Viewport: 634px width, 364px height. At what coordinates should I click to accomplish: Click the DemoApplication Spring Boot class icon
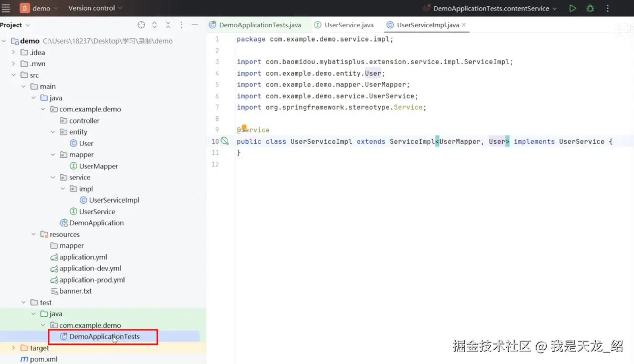pos(64,223)
